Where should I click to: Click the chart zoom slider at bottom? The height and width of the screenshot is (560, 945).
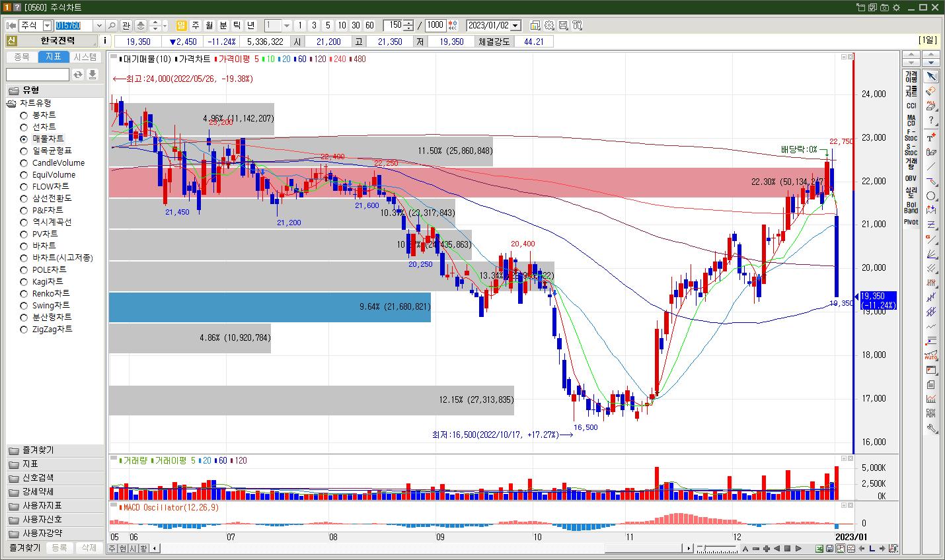coord(718,549)
